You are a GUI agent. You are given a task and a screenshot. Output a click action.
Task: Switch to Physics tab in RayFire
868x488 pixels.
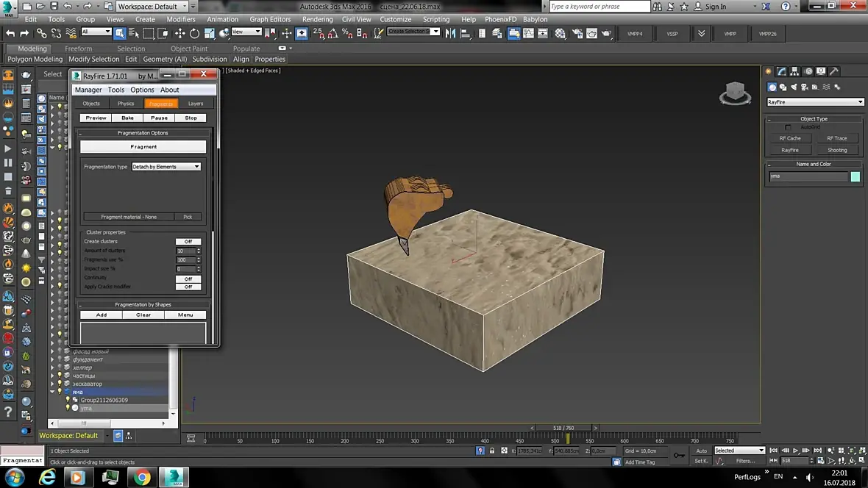126,104
